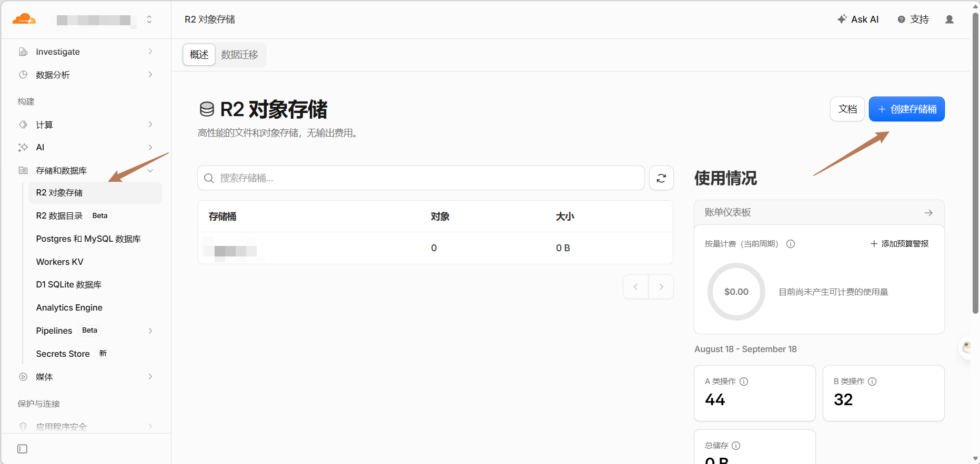This screenshot has width=980, height=464.
Task: Click the 媒体 play icon
Action: 23,377
